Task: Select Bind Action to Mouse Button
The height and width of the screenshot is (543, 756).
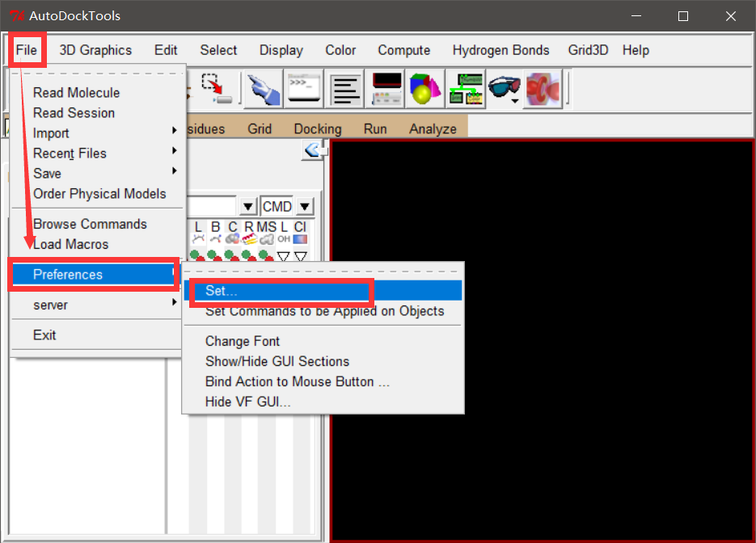Action: pos(323,381)
